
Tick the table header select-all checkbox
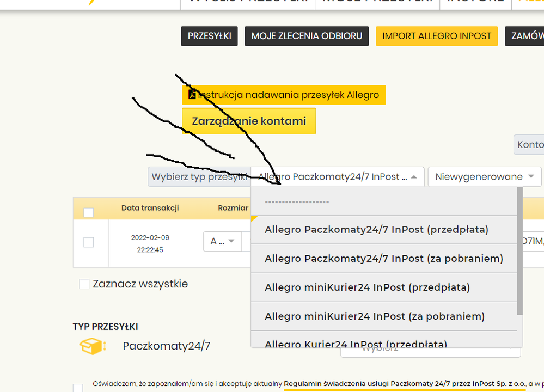88,212
